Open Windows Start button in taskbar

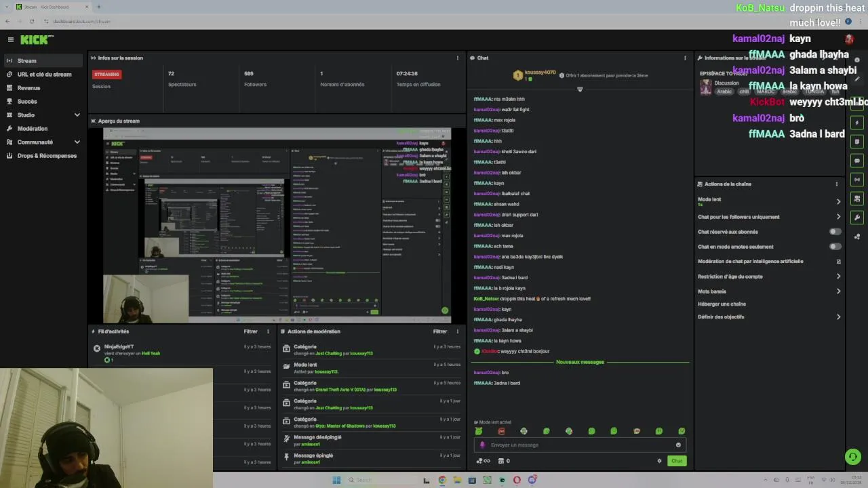coord(336,480)
